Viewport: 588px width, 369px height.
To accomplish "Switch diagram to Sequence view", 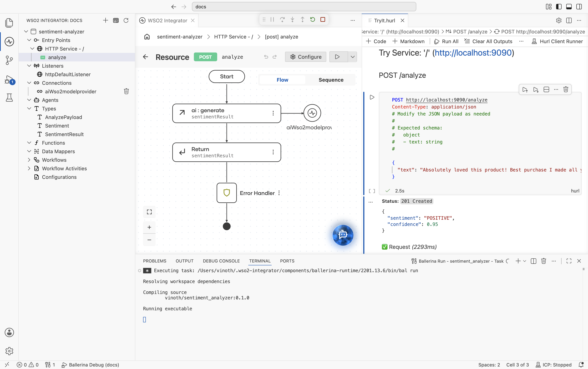I will pos(331,80).
